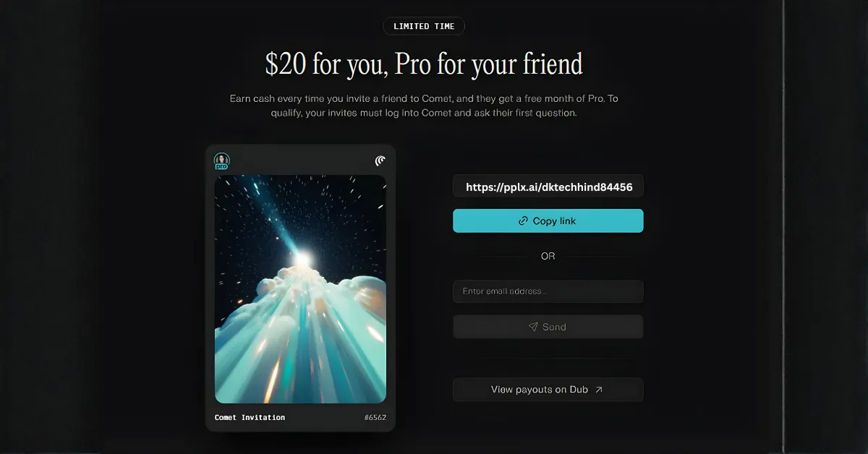Click the Send invitation button

point(548,327)
